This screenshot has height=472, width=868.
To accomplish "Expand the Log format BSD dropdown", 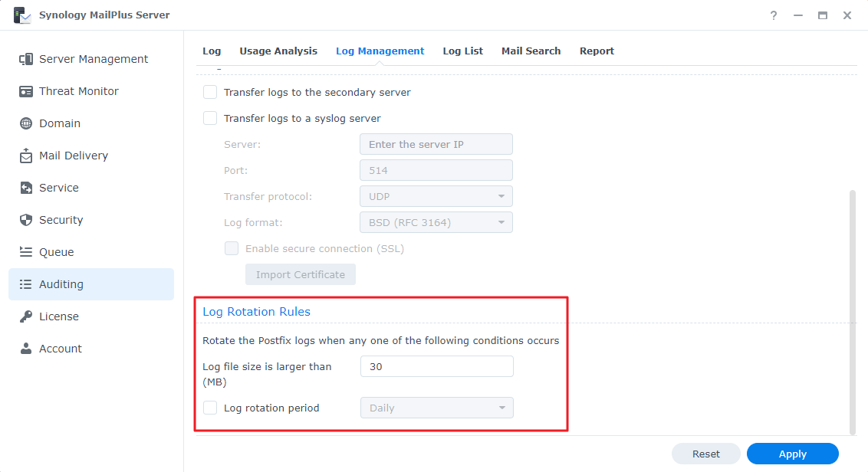I will pos(436,222).
